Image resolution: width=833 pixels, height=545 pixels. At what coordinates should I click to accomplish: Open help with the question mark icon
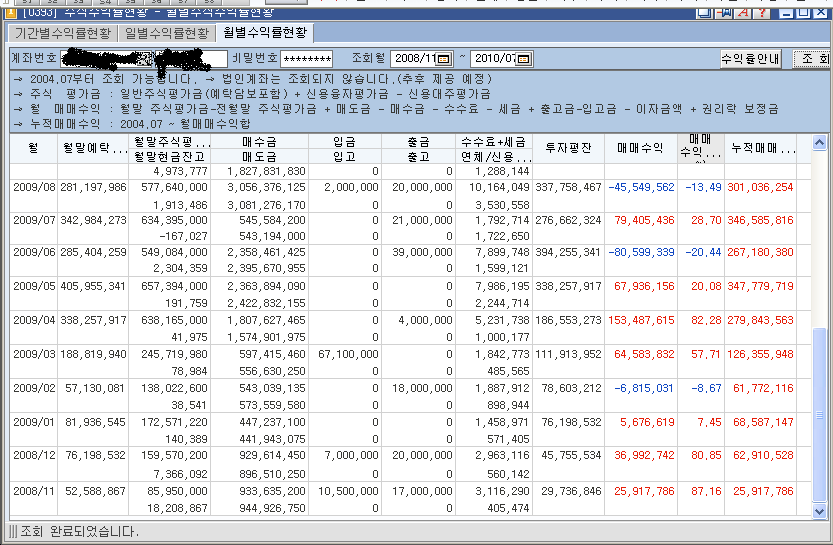[x=762, y=12]
